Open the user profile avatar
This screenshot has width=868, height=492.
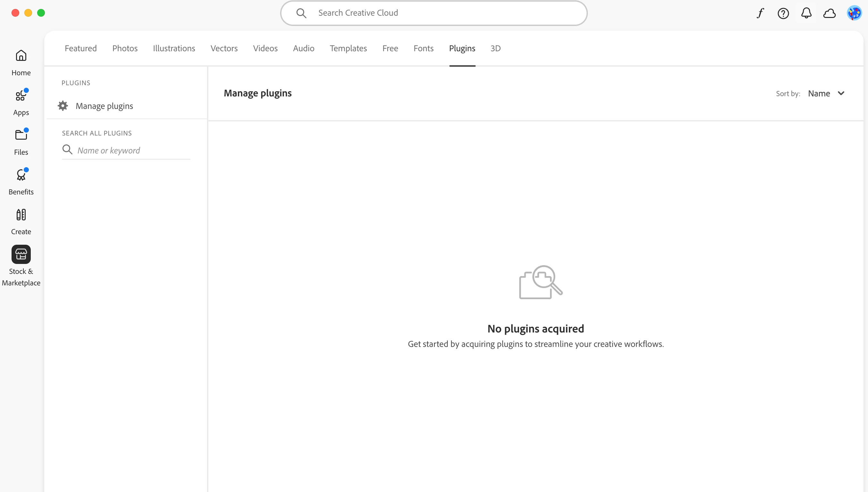(854, 13)
